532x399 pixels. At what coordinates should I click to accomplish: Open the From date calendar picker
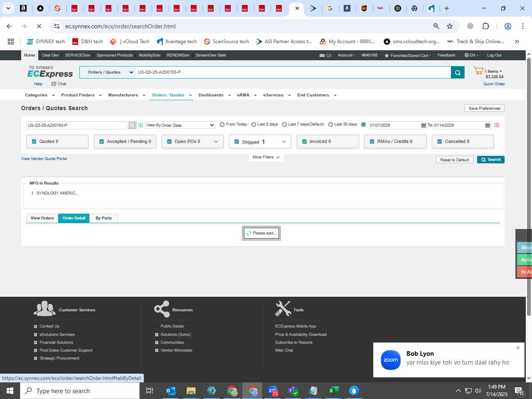[x=424, y=125]
